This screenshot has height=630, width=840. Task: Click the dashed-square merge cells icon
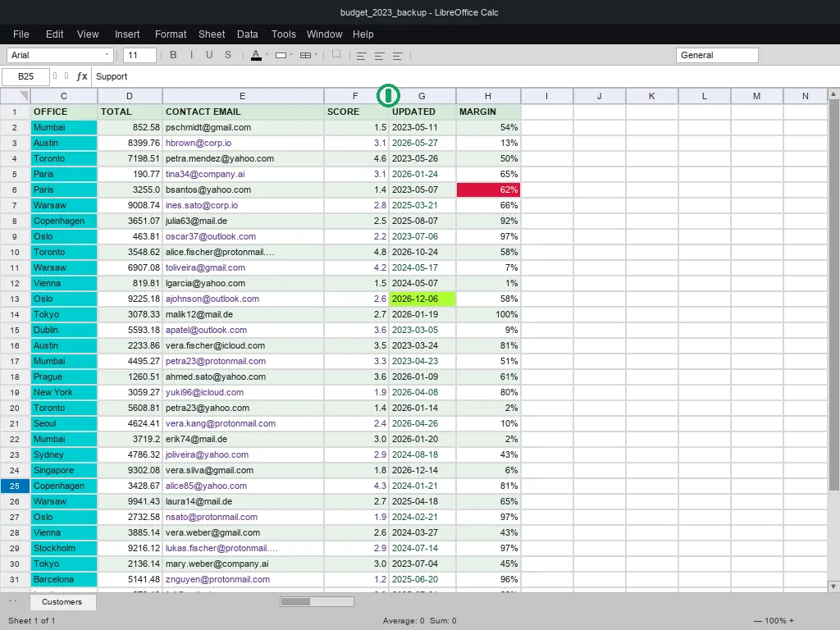pyautogui.click(x=336, y=54)
